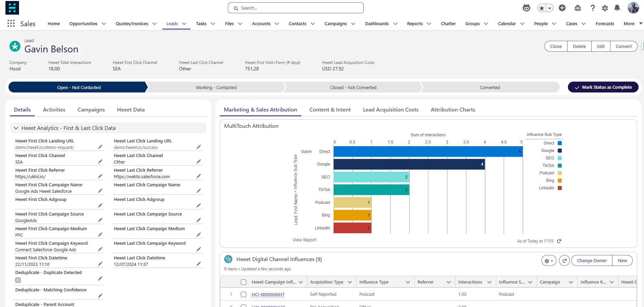Open Interactions column menu arrow

coord(489,282)
